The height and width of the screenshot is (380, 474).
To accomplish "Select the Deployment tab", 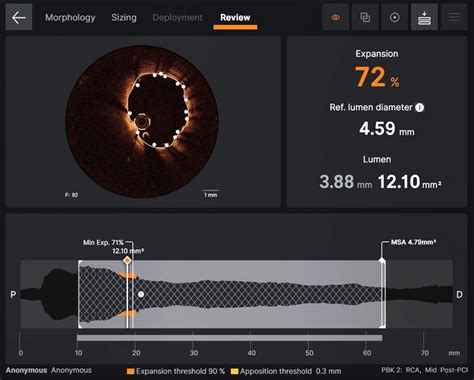I will pos(177,17).
